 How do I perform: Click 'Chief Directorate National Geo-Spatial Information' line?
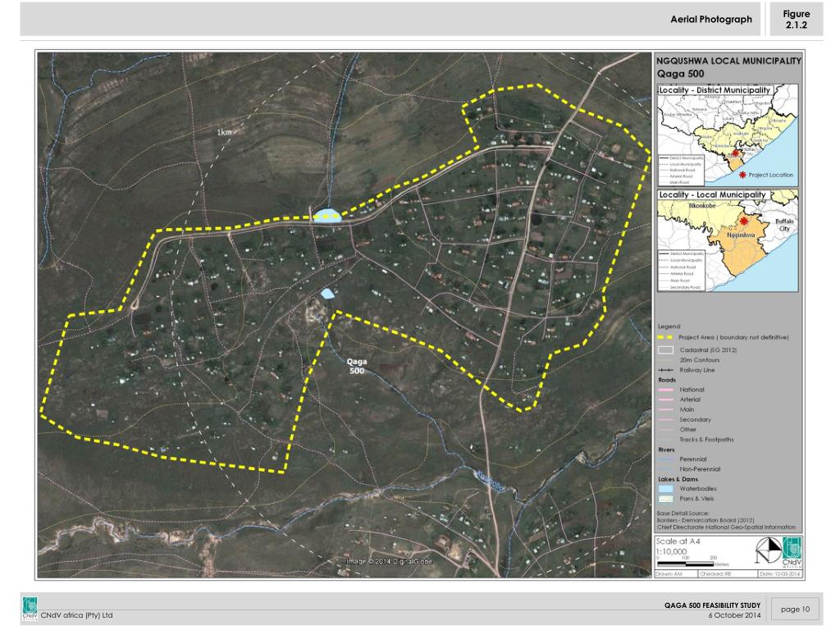click(726, 527)
